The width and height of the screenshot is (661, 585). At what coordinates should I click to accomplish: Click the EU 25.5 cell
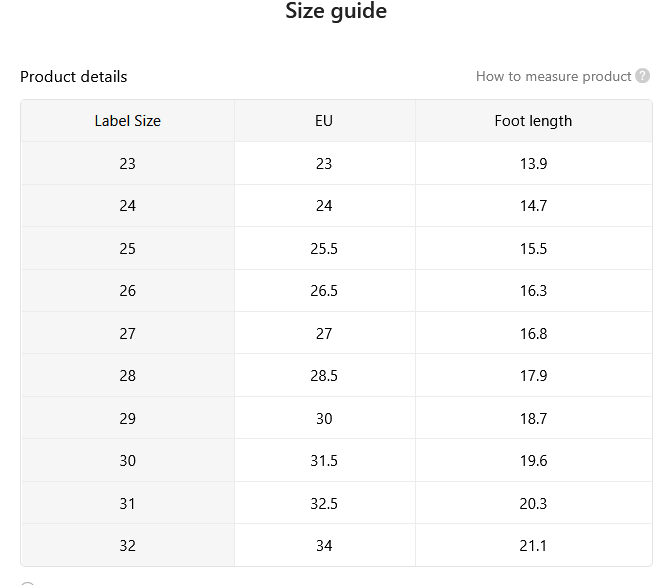click(x=324, y=249)
